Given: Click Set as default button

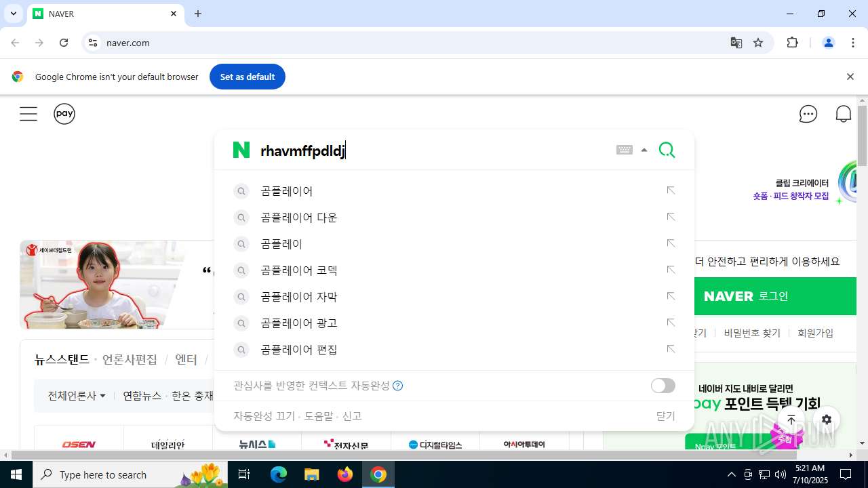Looking at the screenshot, I should 248,77.
